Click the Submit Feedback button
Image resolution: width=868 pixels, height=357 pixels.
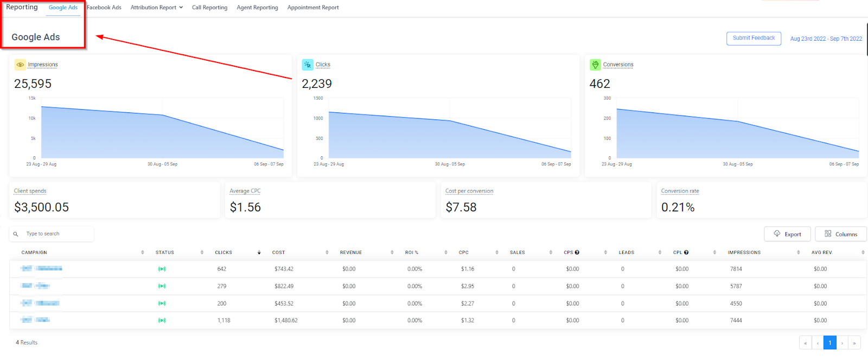[x=754, y=39]
